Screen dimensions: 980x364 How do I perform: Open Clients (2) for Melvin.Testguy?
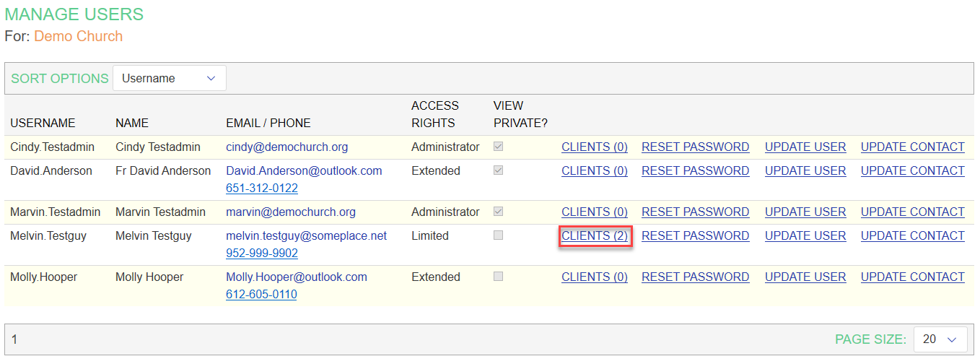(x=595, y=235)
